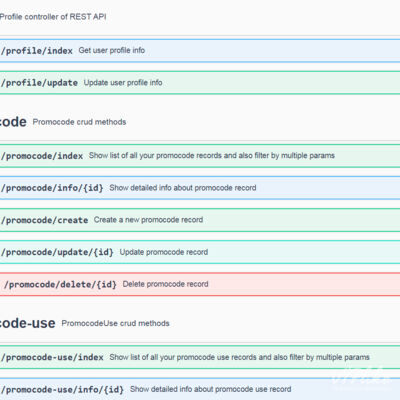Click 'PromocodeUse crud methods' section description

tap(115, 323)
